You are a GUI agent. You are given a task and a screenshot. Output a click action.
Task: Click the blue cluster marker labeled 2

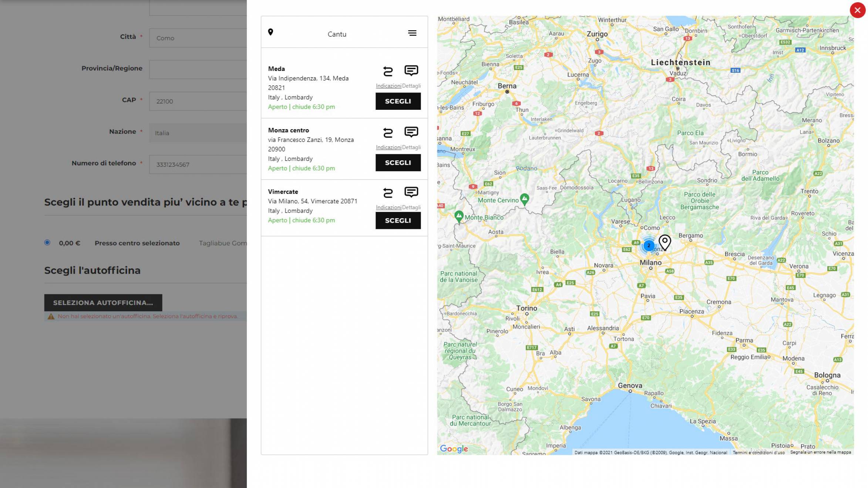pyautogui.click(x=649, y=245)
